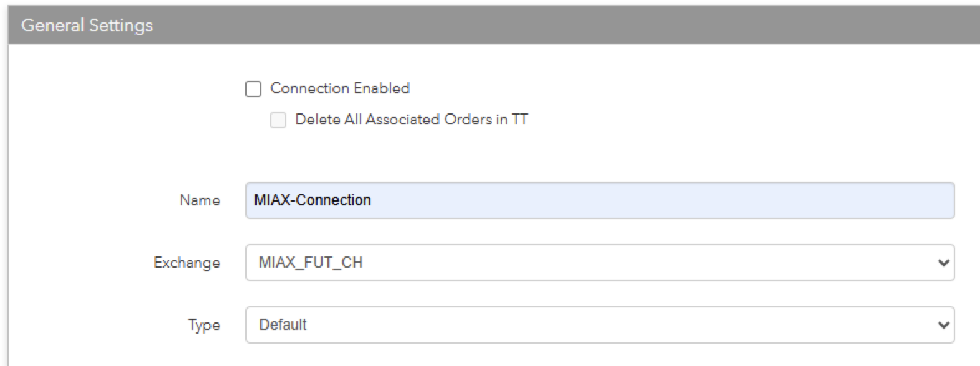Click the General Settings title text
980x366 pixels.
point(87,26)
